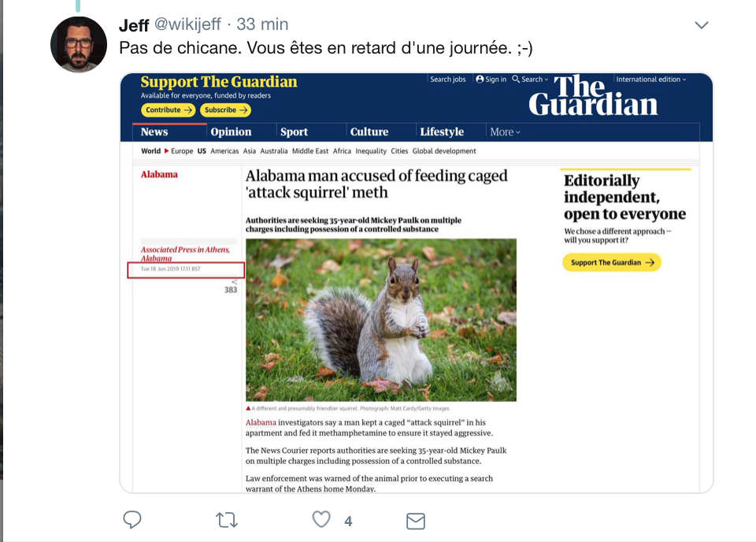Click the reply speech bubble icon

[x=132, y=520]
